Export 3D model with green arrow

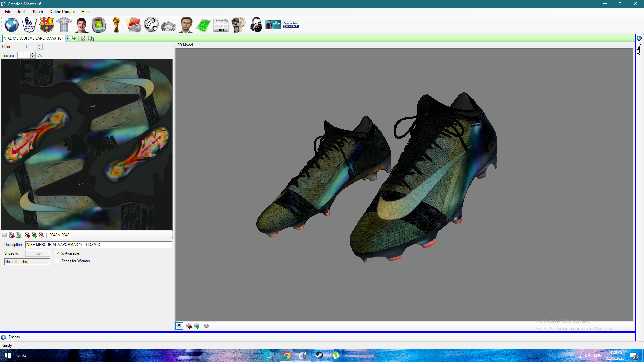[x=197, y=326]
